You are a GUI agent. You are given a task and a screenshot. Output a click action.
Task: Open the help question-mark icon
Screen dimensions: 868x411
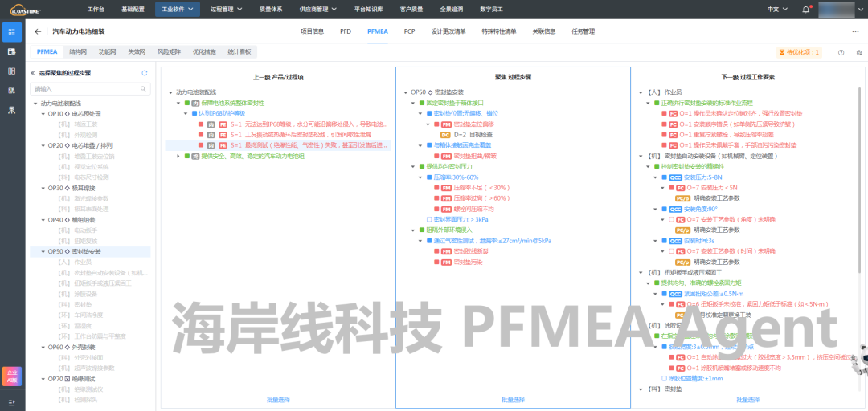(x=841, y=52)
